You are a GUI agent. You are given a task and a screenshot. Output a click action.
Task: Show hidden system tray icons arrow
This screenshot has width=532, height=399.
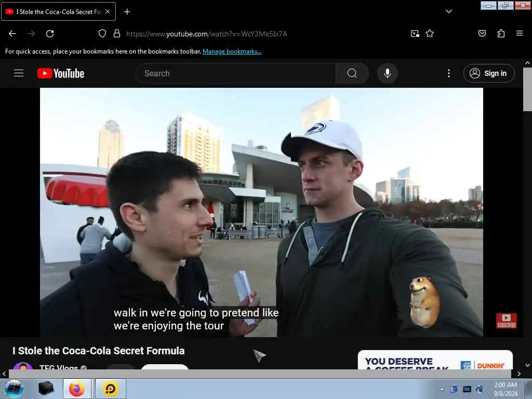(442, 389)
